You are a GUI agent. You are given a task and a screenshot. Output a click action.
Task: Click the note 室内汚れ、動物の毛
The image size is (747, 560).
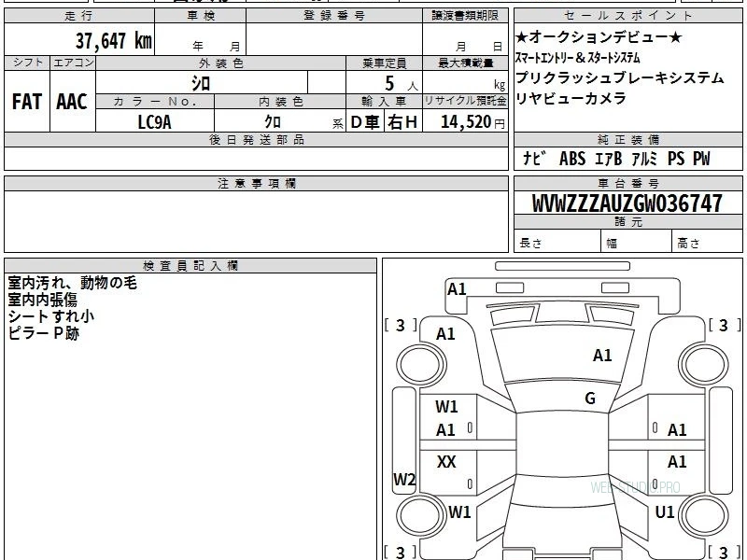click(x=73, y=283)
